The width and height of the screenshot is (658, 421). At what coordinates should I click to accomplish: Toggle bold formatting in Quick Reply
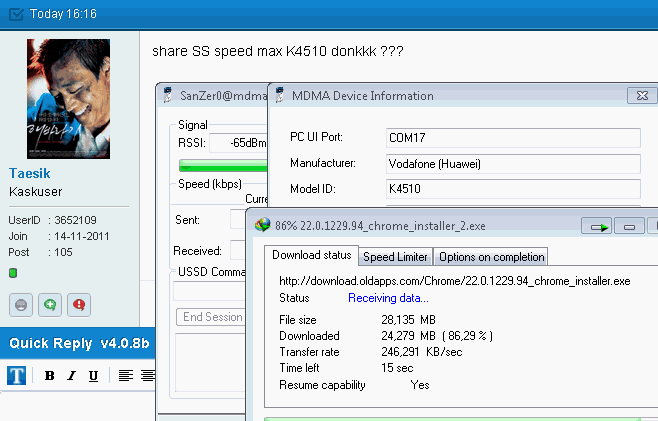49,376
